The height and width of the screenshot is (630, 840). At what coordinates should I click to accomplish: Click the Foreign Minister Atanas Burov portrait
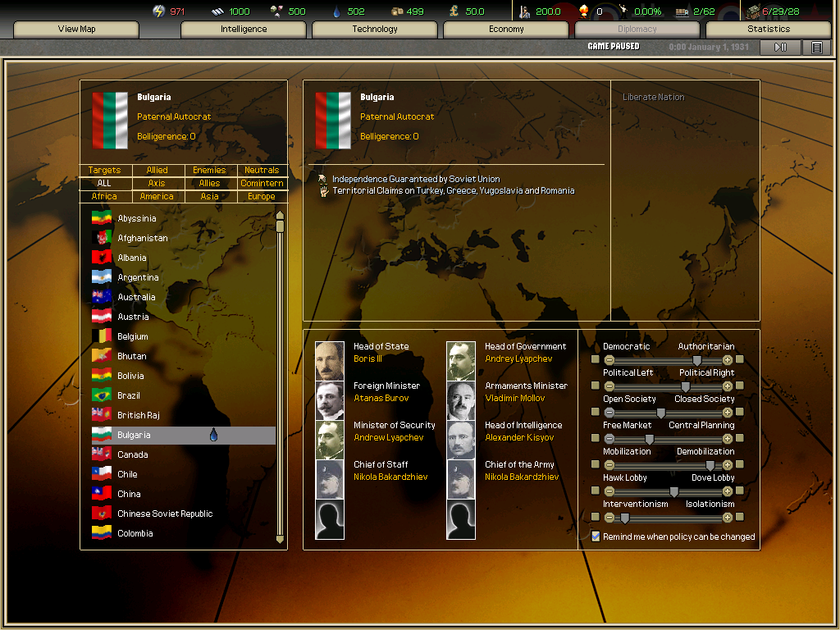tap(330, 400)
